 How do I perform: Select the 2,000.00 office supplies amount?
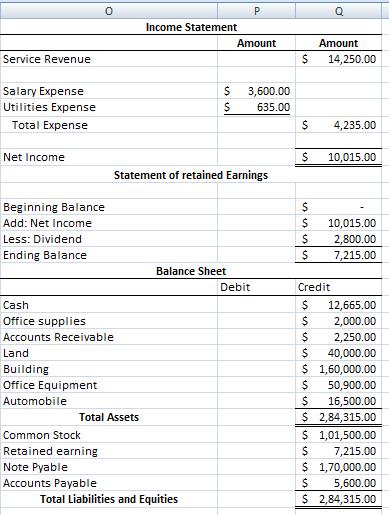(338, 321)
